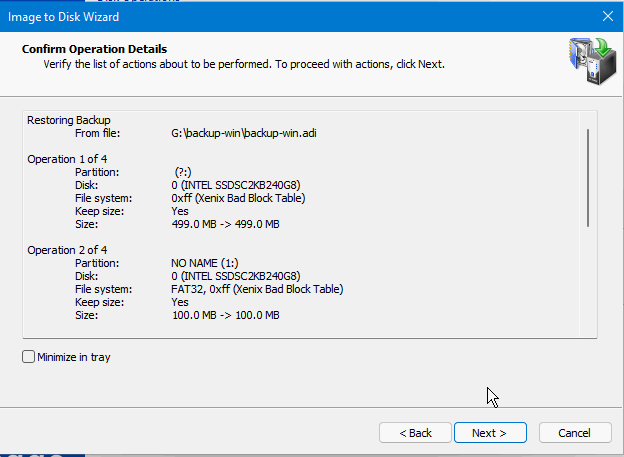The image size is (624, 457).
Task: Click the Minimize in tray label
Action: coord(74,357)
